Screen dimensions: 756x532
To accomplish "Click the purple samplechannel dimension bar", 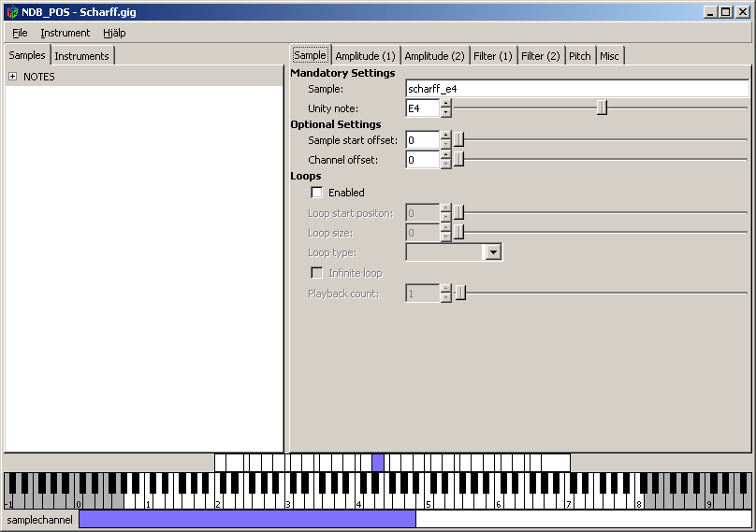I will point(247,519).
